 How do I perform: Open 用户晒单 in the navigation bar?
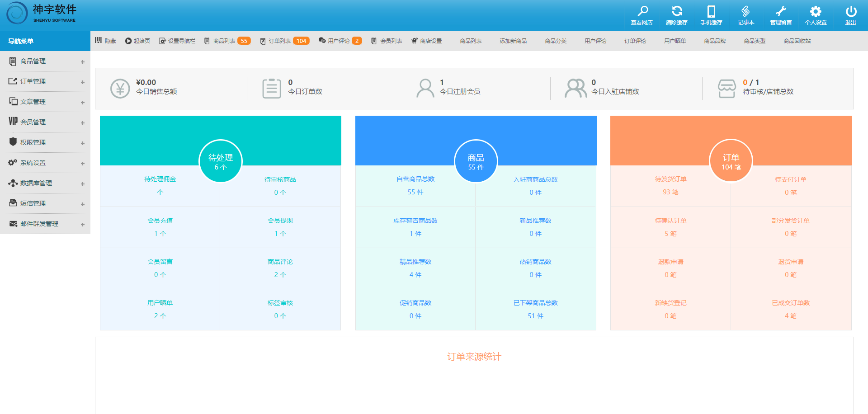click(675, 41)
